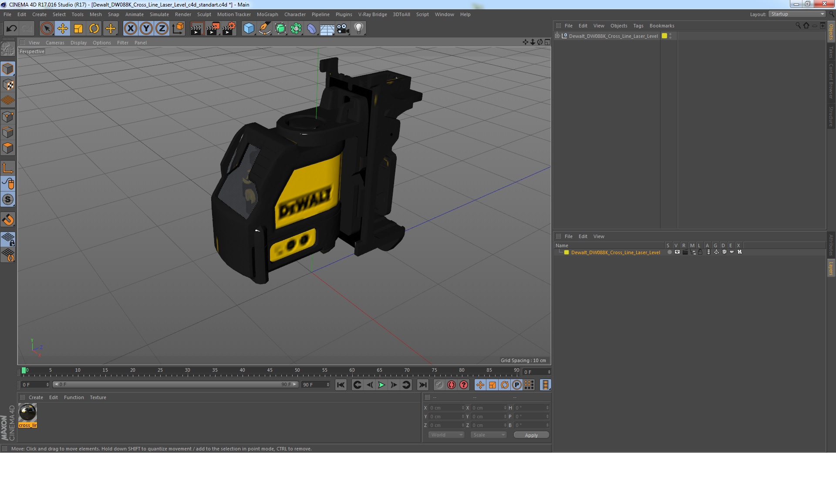Image resolution: width=836 pixels, height=504 pixels.
Task: Select the Live Selection tool
Action: (47, 29)
